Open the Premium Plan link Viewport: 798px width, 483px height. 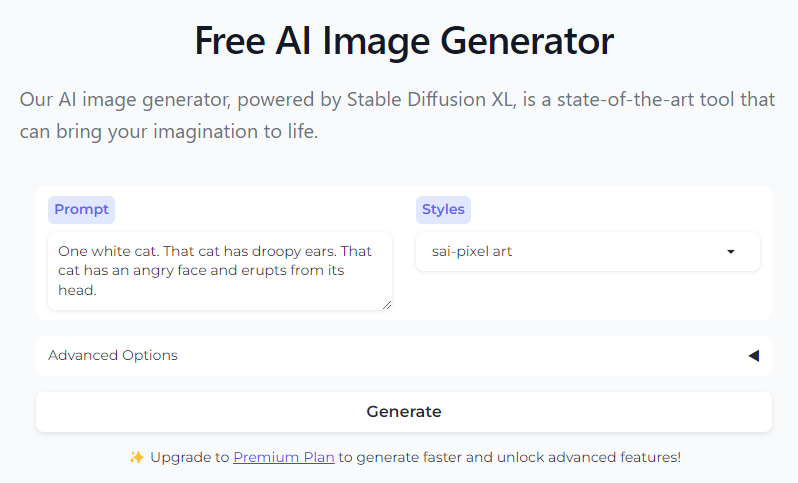point(284,457)
